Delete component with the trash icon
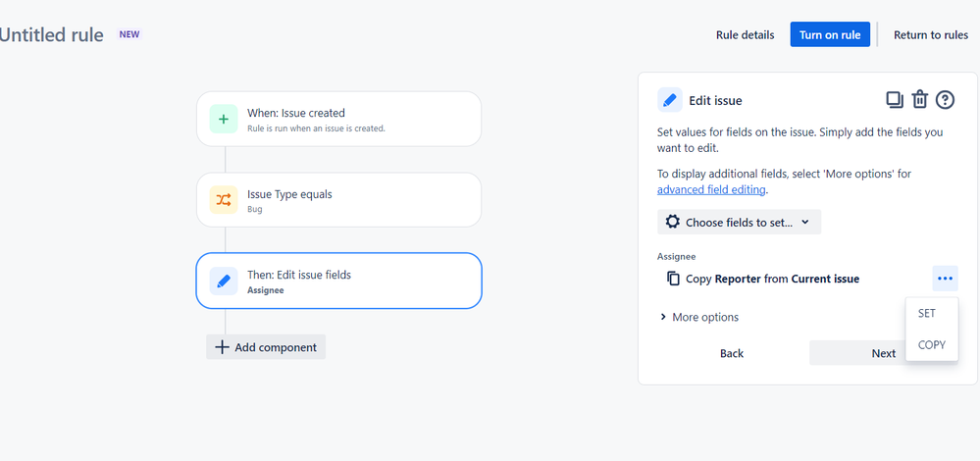 (920, 100)
